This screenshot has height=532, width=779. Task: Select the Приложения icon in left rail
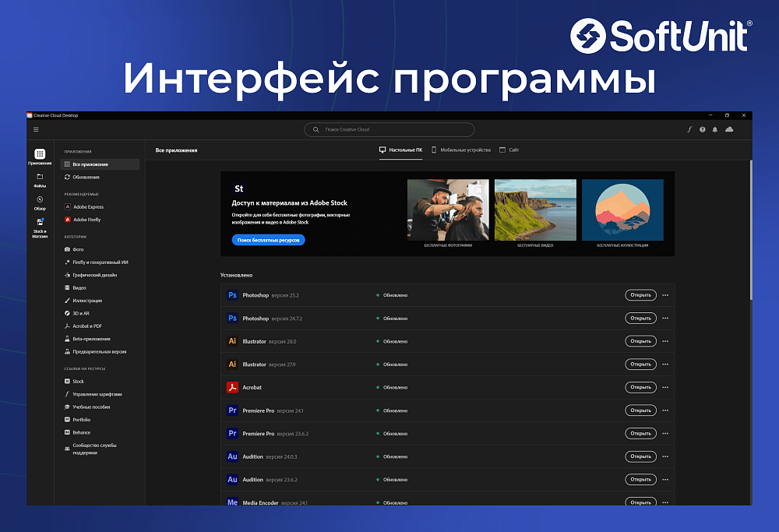click(x=40, y=157)
